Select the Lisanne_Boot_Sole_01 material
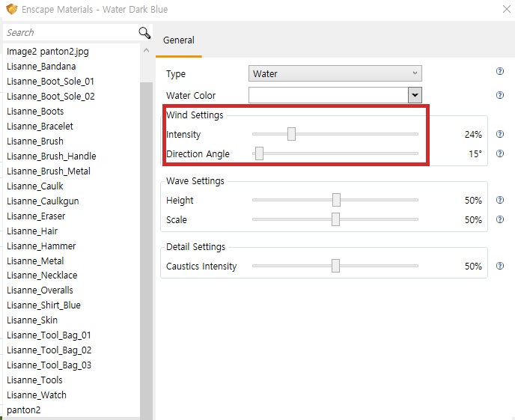The height and width of the screenshot is (420, 515). 50,82
